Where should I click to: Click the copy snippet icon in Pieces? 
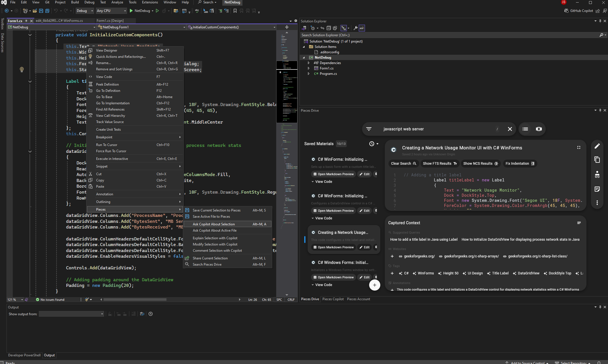(597, 160)
